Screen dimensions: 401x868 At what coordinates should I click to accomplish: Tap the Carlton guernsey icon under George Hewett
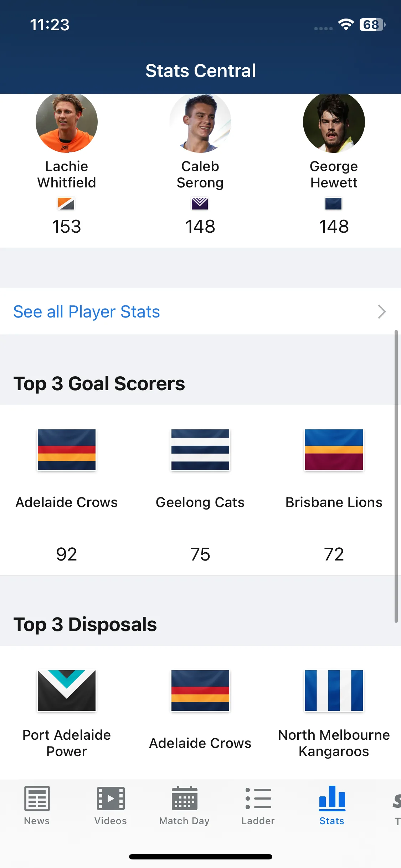click(334, 203)
